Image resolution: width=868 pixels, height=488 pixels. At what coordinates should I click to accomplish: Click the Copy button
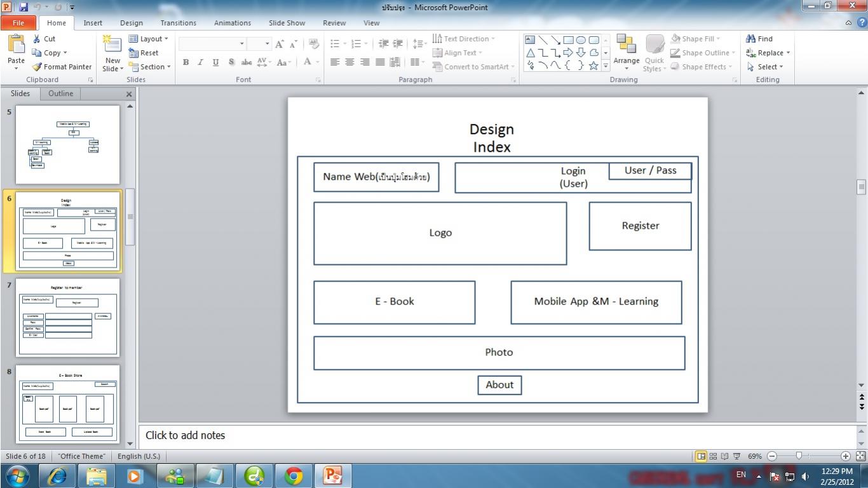[50, 53]
